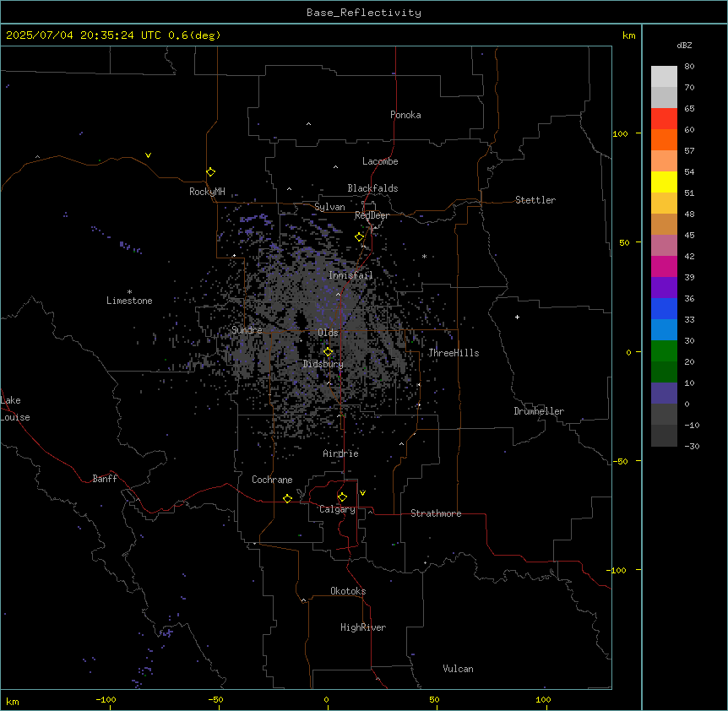The image size is (728, 711).
Task: Select the yellow 51-54 dBZ legend swatch
Action: 664,182
